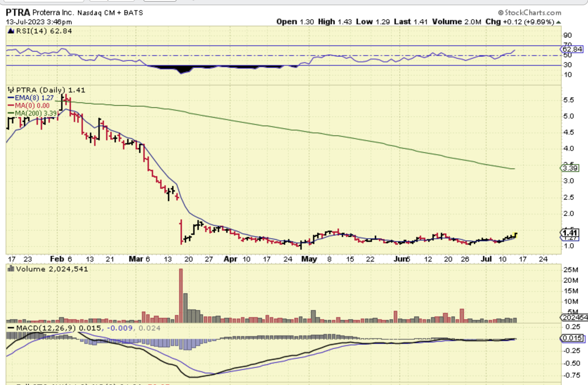Click the 3.39 MA tag on price axis

(x=570, y=168)
